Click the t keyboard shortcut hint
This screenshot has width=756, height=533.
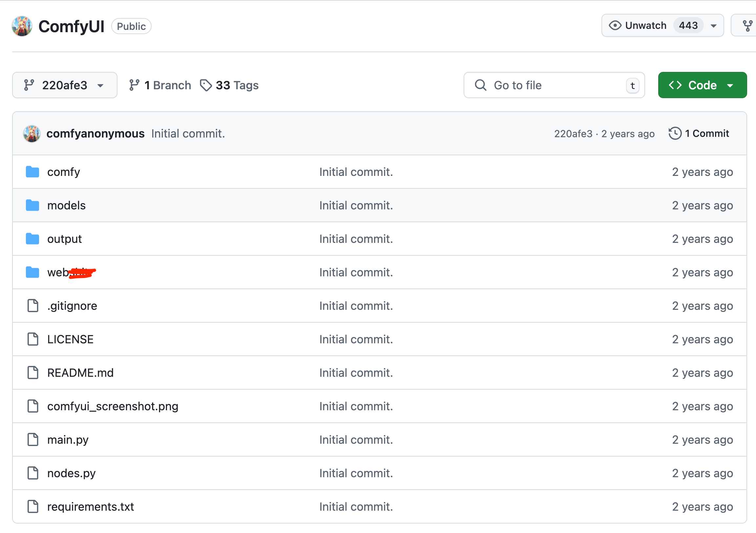pos(633,86)
